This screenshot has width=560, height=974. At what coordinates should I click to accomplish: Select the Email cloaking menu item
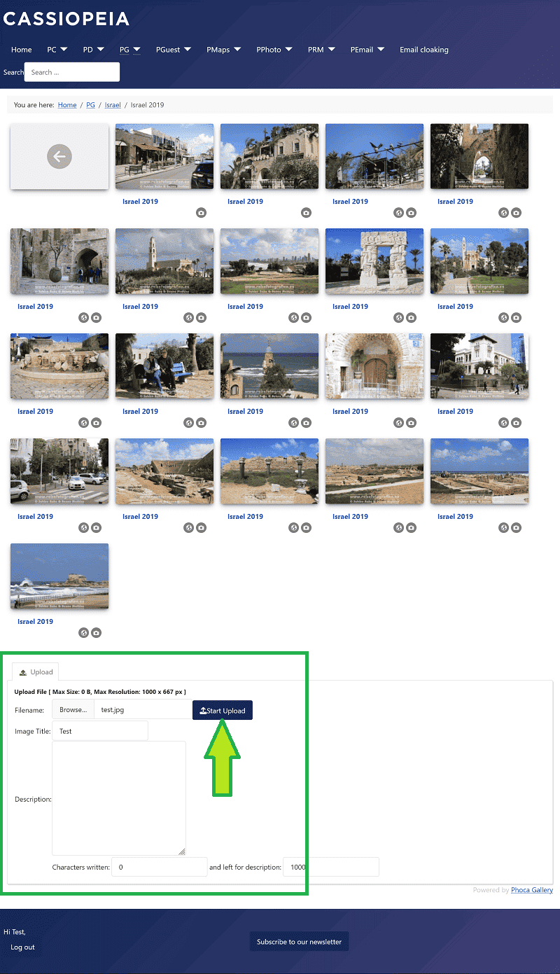pyautogui.click(x=423, y=50)
